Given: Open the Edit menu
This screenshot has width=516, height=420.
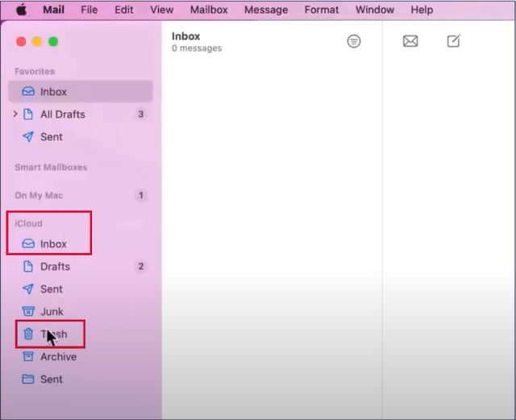Looking at the screenshot, I should (123, 10).
